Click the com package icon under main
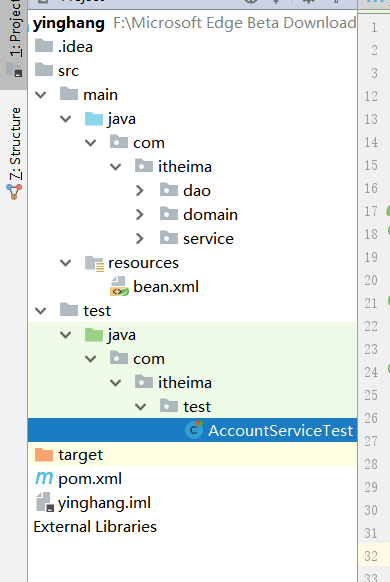390x582 pixels. [x=119, y=142]
